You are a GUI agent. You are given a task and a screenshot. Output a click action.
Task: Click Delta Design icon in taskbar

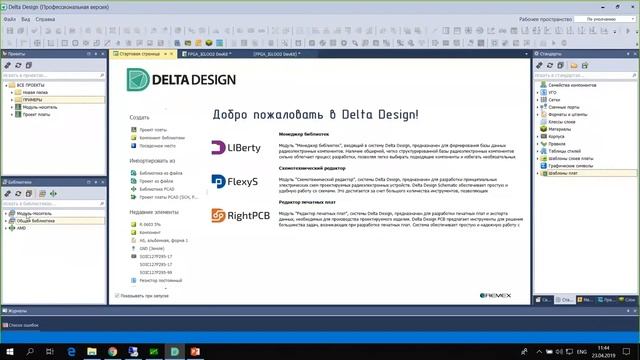coord(175,351)
